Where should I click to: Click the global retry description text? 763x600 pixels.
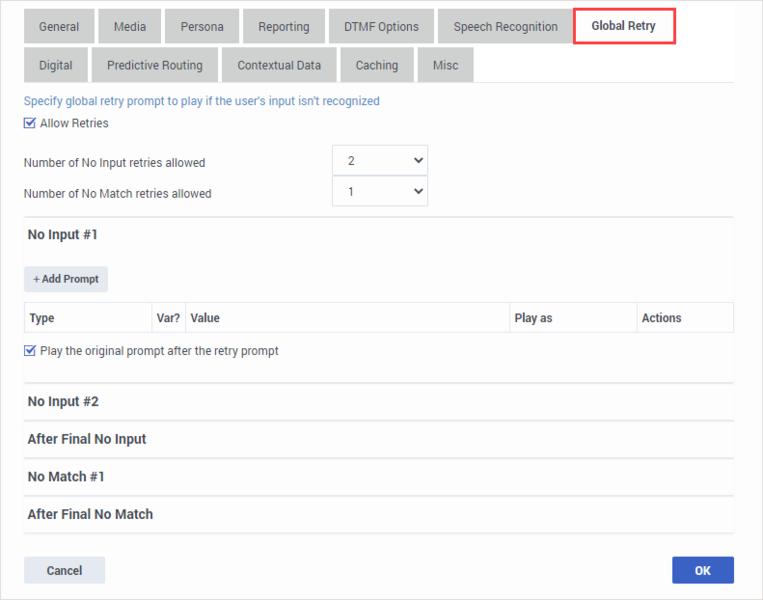coord(201,101)
